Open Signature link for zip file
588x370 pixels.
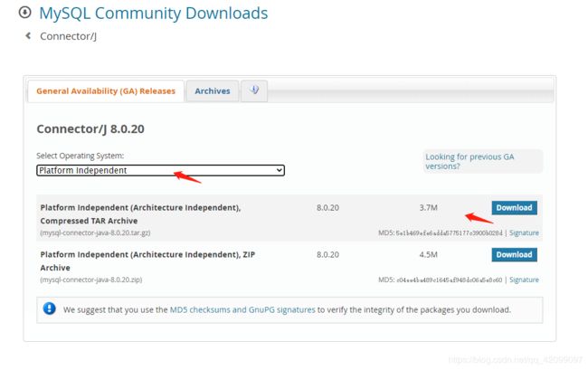click(524, 280)
